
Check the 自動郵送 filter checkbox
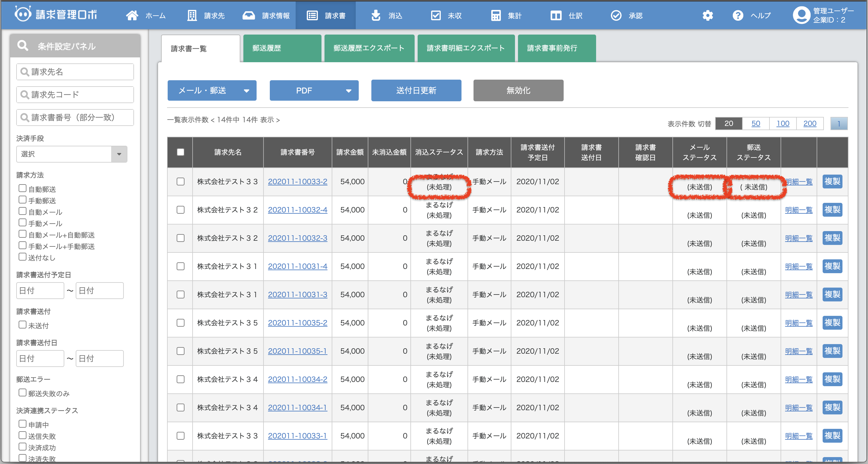click(x=22, y=188)
